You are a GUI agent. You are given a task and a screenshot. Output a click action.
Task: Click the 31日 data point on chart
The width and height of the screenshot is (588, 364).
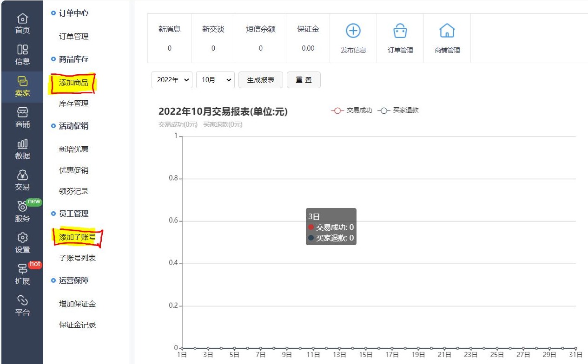[x=575, y=348]
